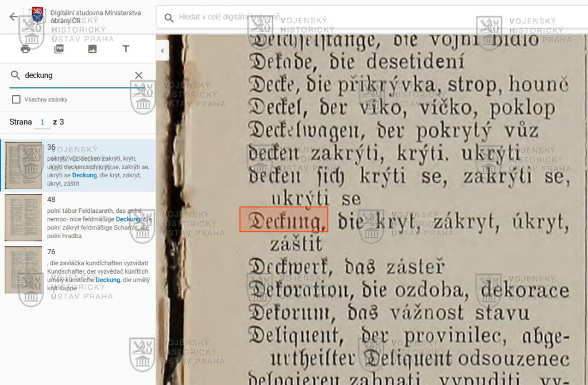
Task: Download the page as PDF
Action: click(59, 49)
